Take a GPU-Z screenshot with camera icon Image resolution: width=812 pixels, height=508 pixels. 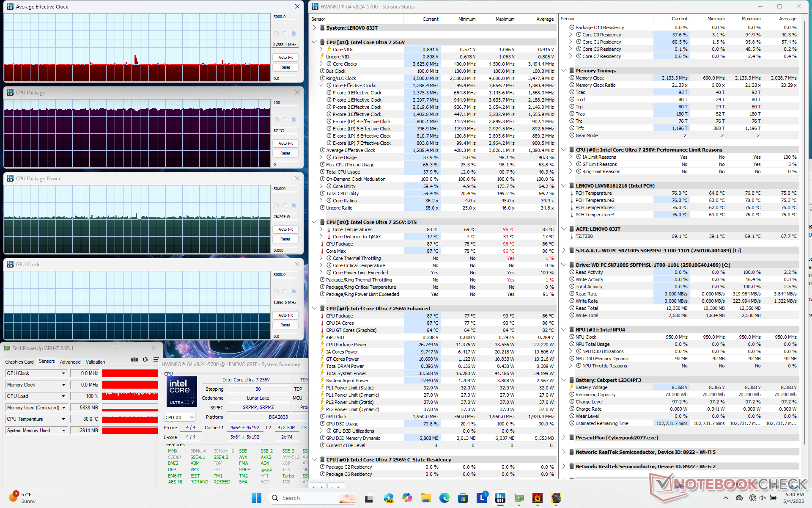click(134, 359)
